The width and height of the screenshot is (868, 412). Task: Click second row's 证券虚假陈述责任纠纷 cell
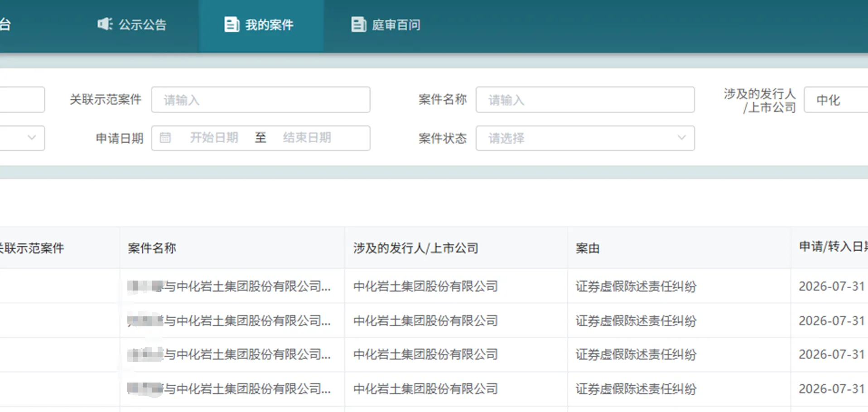coord(636,321)
